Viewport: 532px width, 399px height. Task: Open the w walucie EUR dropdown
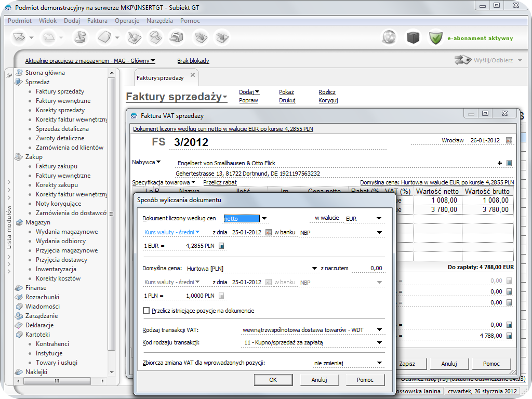379,219
